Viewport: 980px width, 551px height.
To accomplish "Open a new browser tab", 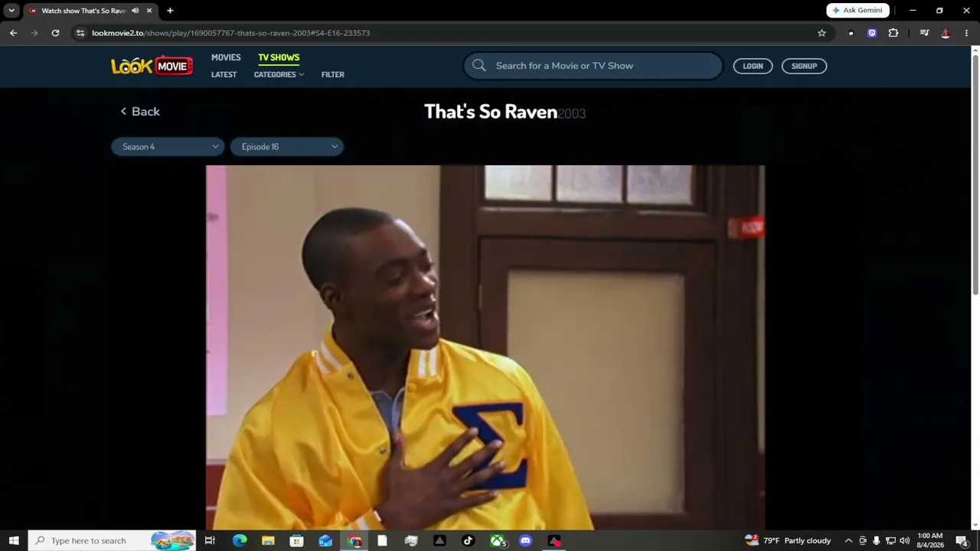I will (x=170, y=11).
